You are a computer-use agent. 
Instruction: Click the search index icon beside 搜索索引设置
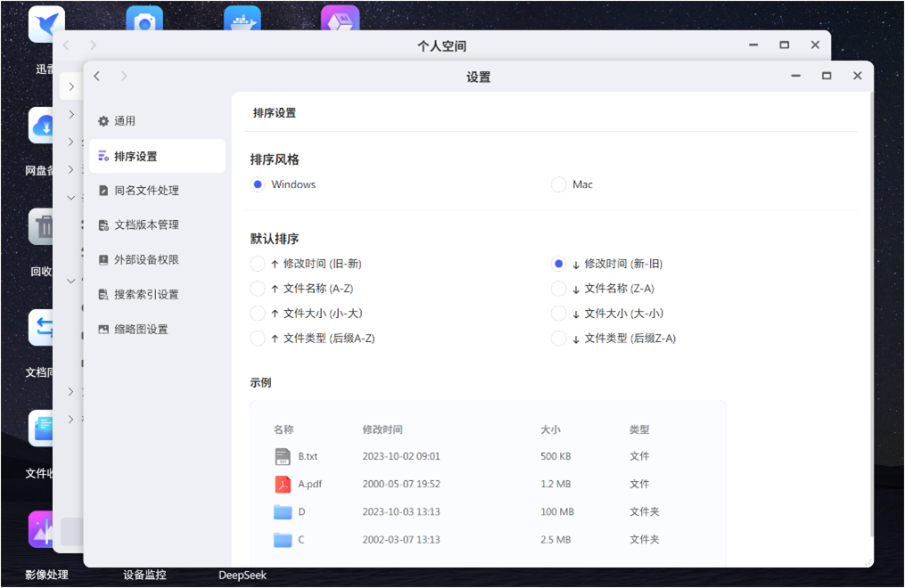(103, 295)
